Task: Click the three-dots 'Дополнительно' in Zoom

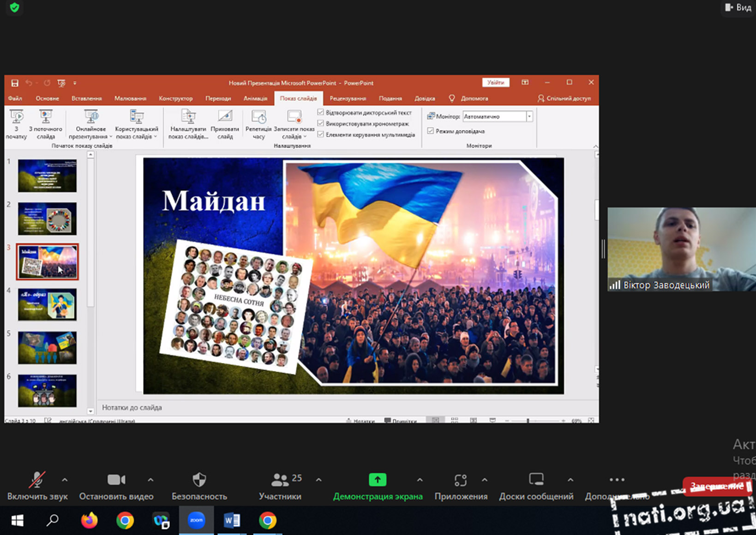Action: [x=617, y=480]
